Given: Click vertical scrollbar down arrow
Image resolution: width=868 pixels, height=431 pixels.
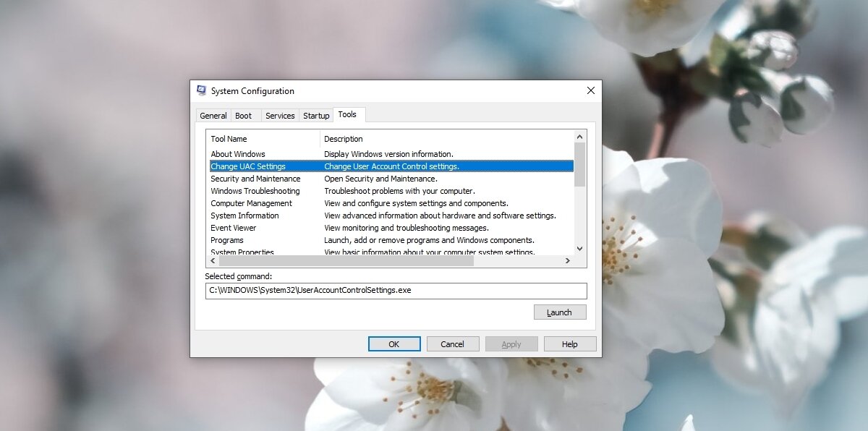Looking at the screenshot, I should click(579, 249).
